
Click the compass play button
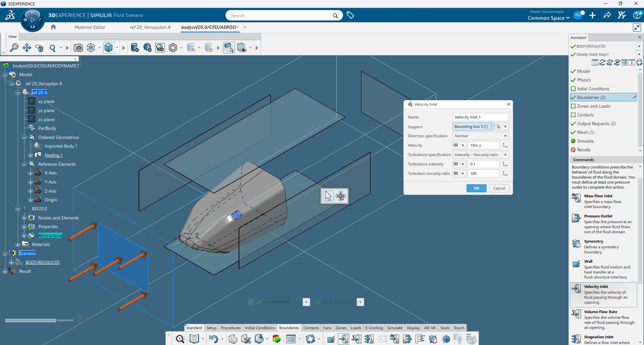click(33, 19)
